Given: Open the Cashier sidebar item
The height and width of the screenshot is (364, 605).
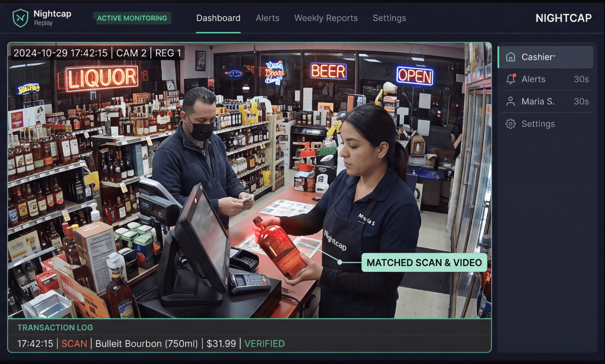Looking at the screenshot, I should [545, 57].
